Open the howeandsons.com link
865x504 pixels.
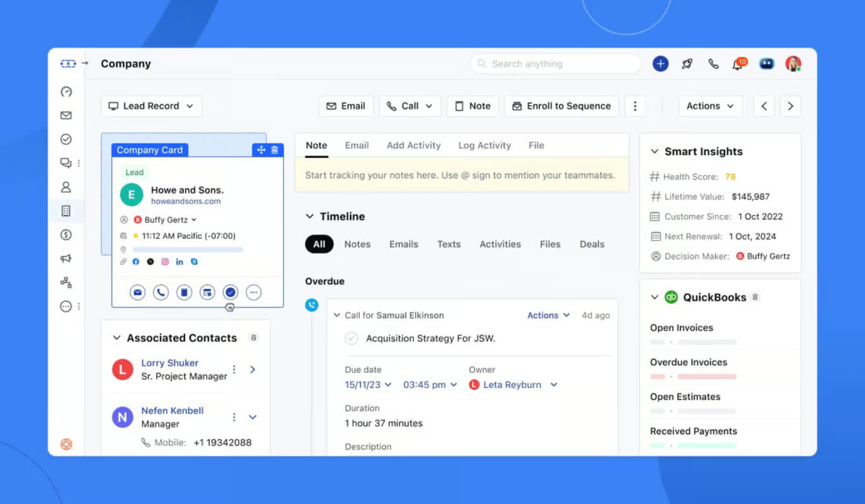pyautogui.click(x=186, y=202)
